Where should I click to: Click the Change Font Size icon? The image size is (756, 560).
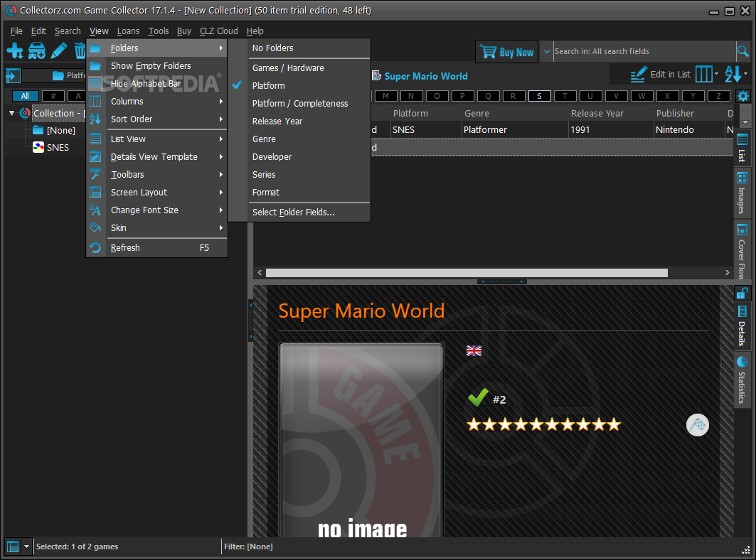click(x=95, y=210)
